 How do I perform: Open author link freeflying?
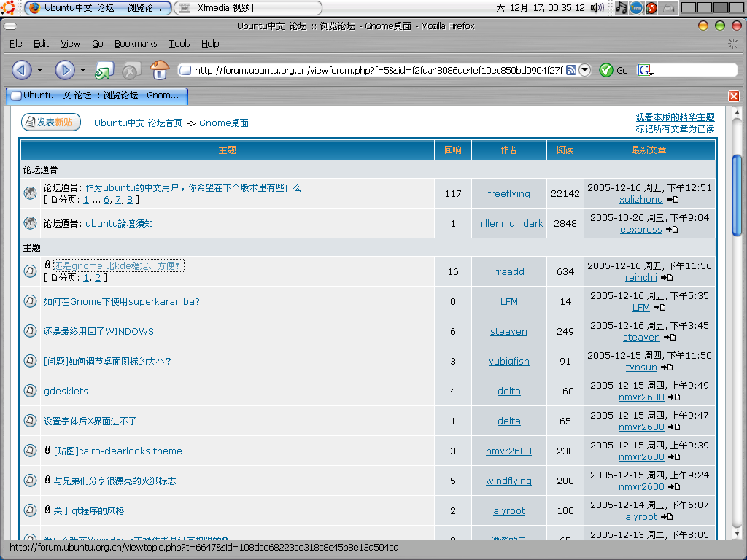coord(508,193)
